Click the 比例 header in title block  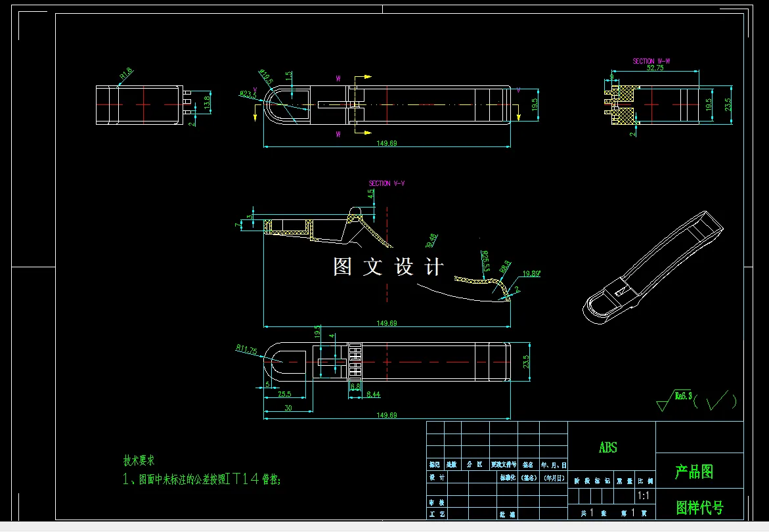click(x=646, y=481)
